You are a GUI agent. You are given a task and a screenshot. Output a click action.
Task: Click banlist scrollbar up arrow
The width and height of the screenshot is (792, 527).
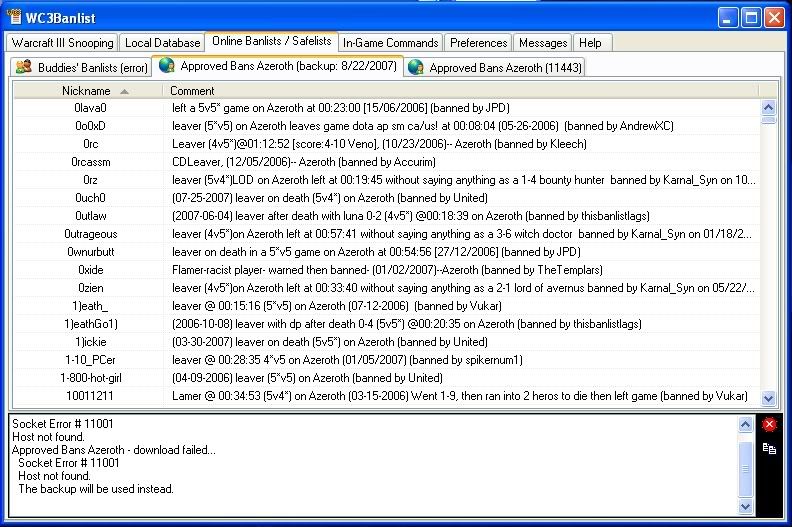[768, 107]
